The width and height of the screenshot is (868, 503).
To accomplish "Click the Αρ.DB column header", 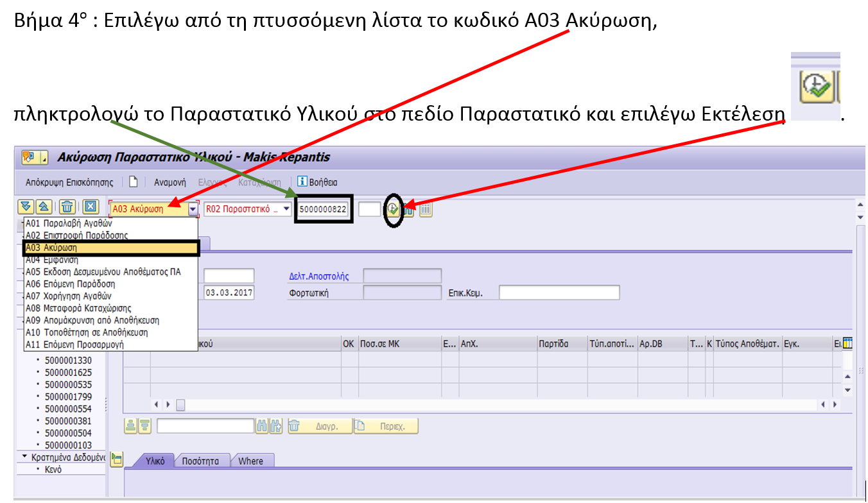I will 662,344.
